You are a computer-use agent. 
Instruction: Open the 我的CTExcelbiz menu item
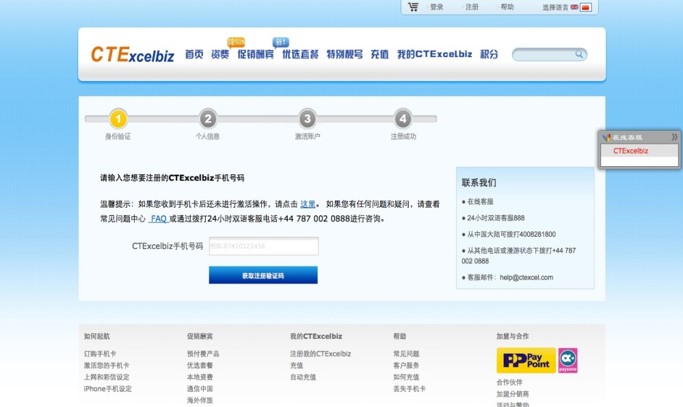pyautogui.click(x=434, y=54)
